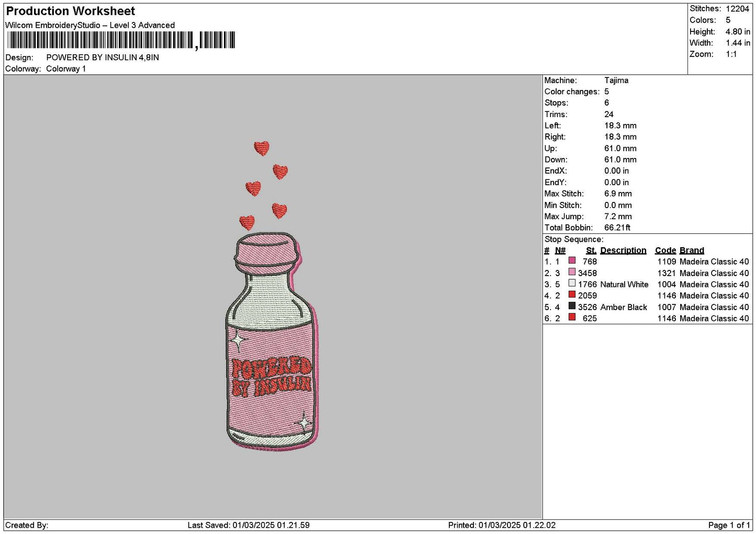This screenshot has height=534, width=756.
Task: Click the Machine value 'Tajima'
Action: coord(616,81)
